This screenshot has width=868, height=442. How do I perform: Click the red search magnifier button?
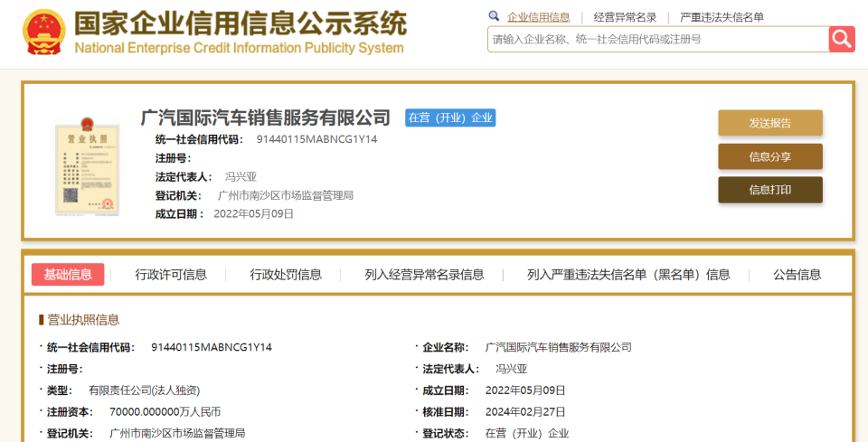pyautogui.click(x=842, y=39)
